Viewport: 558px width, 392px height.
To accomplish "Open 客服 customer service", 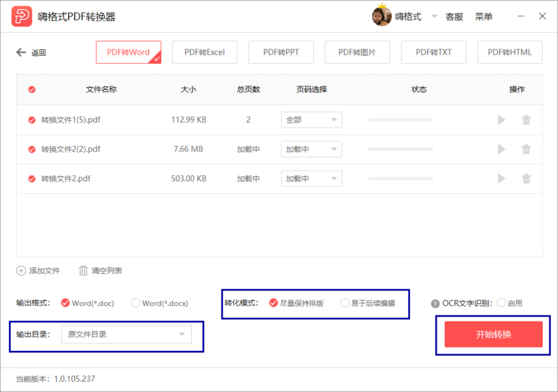I will [454, 17].
